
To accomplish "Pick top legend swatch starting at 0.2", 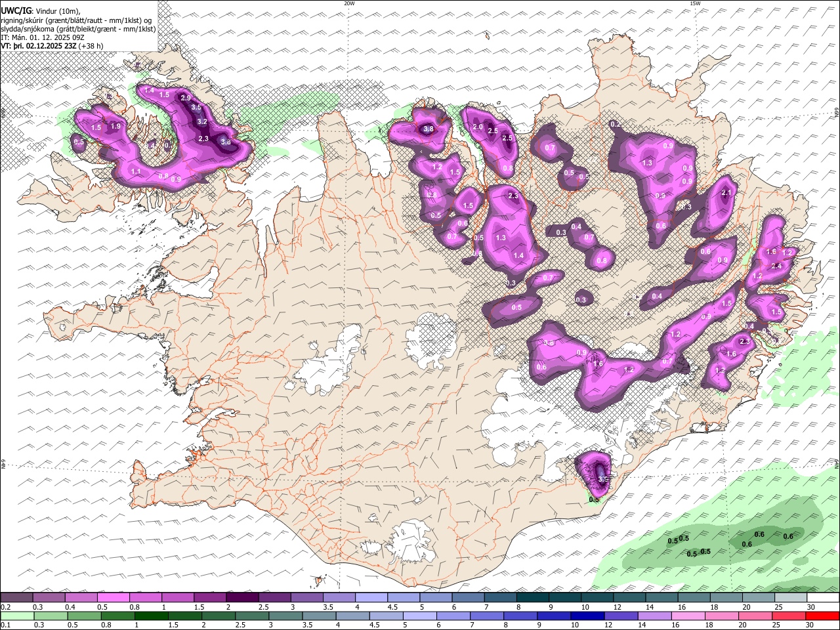I will [16, 597].
